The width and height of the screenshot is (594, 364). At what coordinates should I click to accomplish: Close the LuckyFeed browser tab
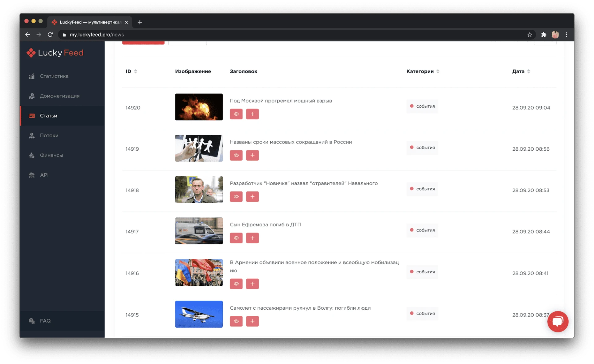(126, 22)
